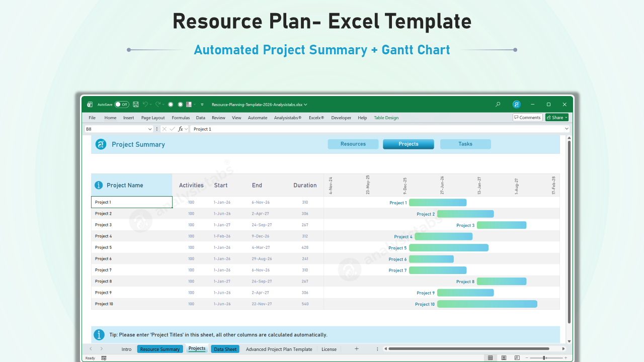
Task: Click Page Layout view icon in status bar
Action: pyautogui.click(x=504, y=357)
